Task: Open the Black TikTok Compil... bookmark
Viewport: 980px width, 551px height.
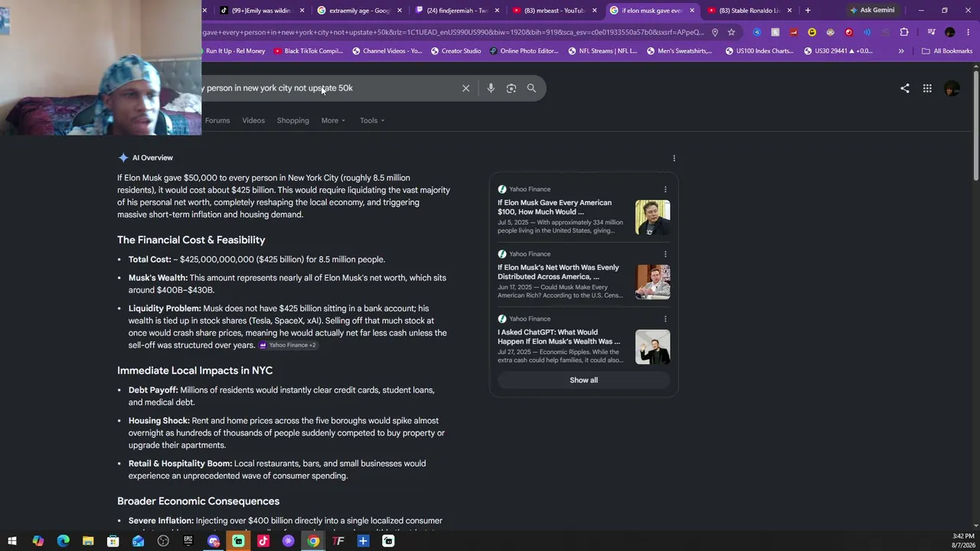Action: [x=307, y=51]
